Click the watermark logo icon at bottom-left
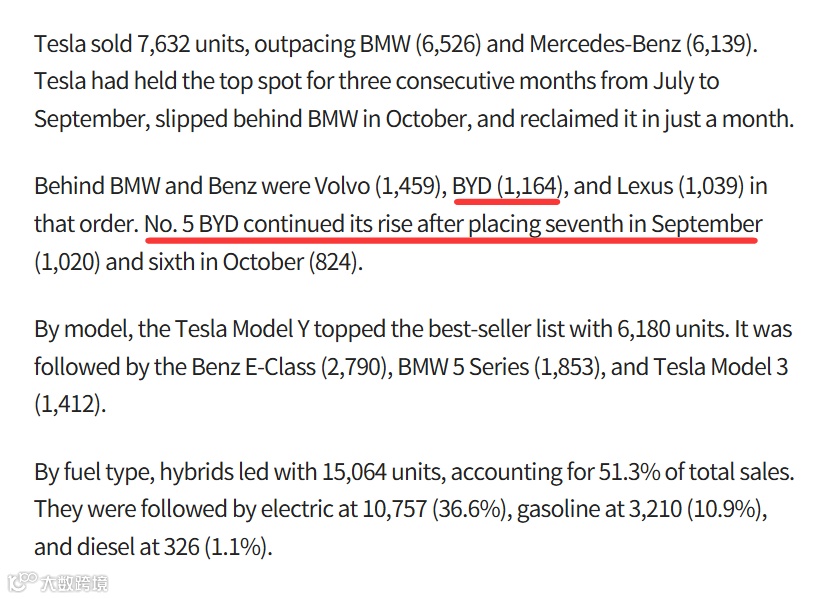 [x=20, y=583]
